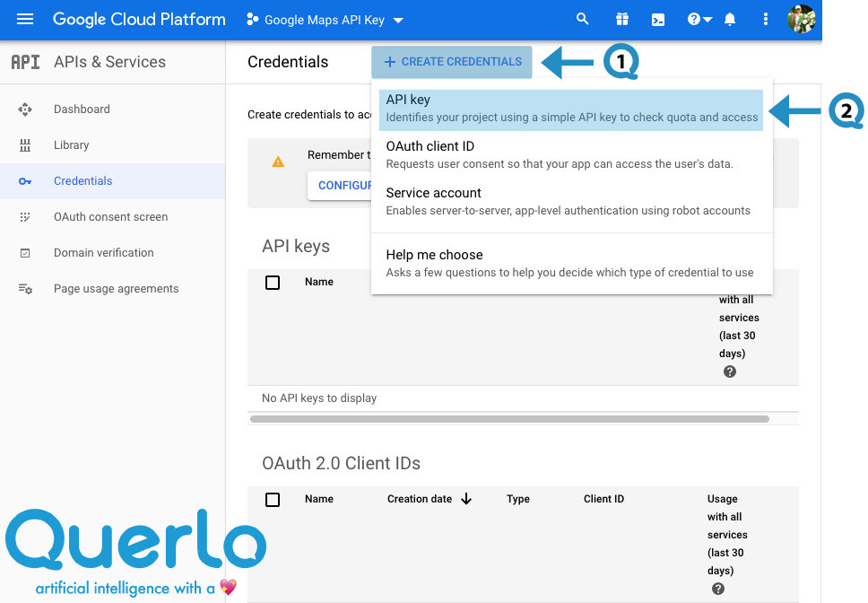
Task: Click the API keys section heading
Action: click(296, 246)
